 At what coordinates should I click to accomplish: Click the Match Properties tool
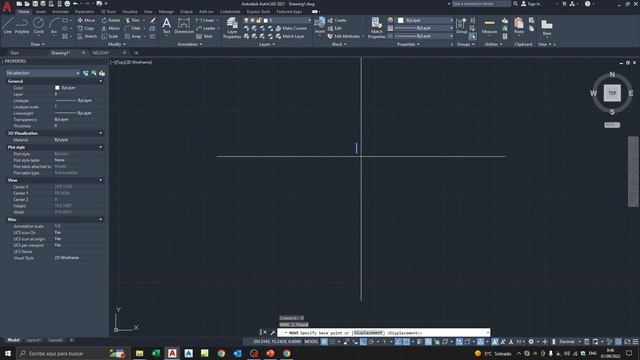pyautogui.click(x=376, y=28)
